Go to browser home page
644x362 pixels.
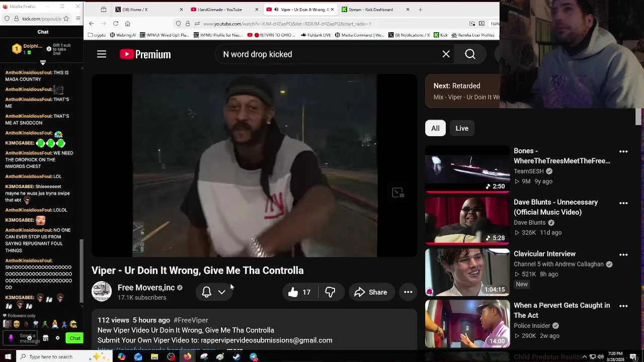click(x=128, y=24)
